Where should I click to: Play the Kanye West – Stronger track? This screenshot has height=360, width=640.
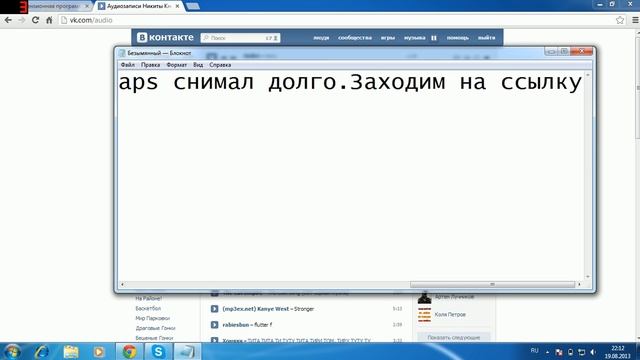214,309
